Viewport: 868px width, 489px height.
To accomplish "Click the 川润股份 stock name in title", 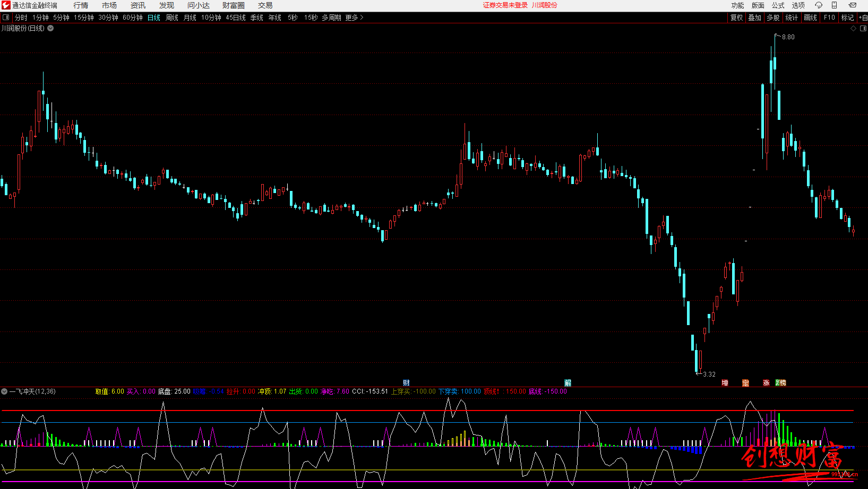I will point(545,5).
